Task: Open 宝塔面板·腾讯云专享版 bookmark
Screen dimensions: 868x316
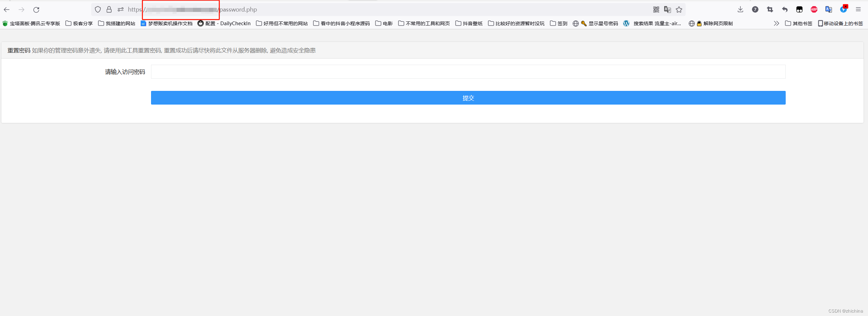Action: pos(31,23)
